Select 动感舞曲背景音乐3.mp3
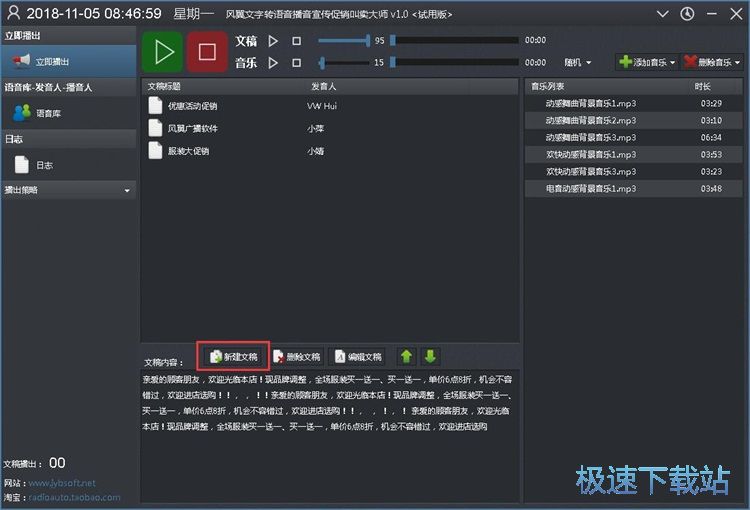 (634, 137)
